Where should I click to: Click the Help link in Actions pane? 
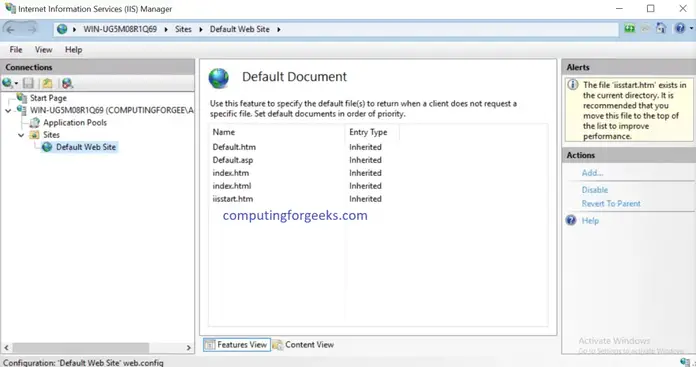tap(590, 221)
